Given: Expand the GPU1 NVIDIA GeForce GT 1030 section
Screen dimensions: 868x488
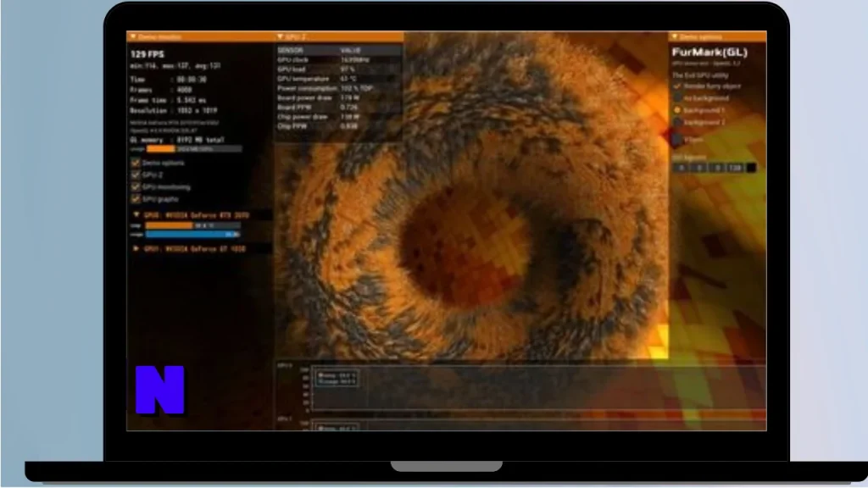Looking at the screenshot, I should point(136,249).
